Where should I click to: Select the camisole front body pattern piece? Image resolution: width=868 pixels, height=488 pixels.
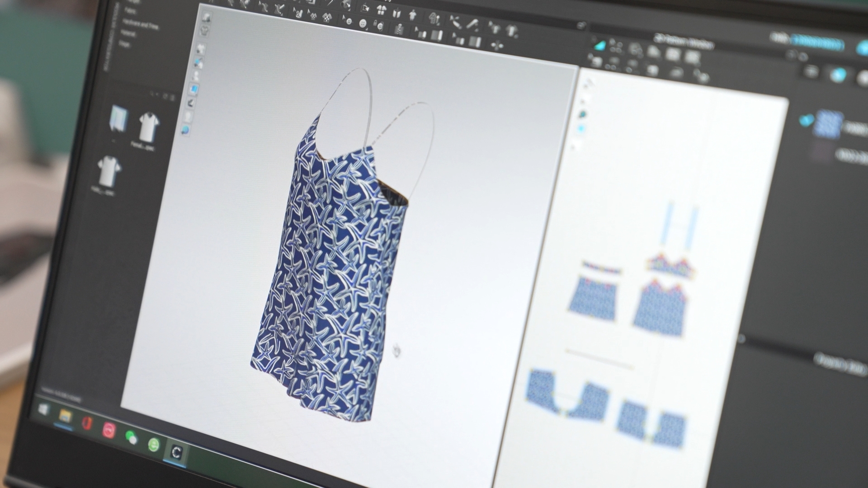tap(660, 310)
